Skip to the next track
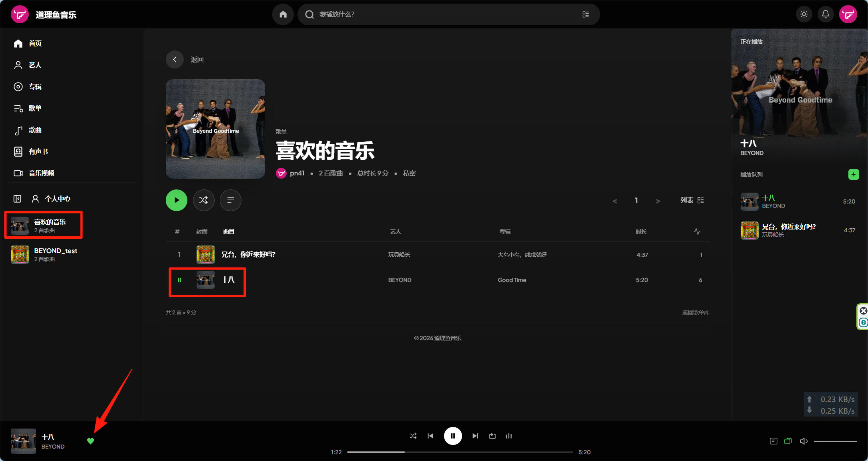The height and width of the screenshot is (461, 868). [x=475, y=436]
